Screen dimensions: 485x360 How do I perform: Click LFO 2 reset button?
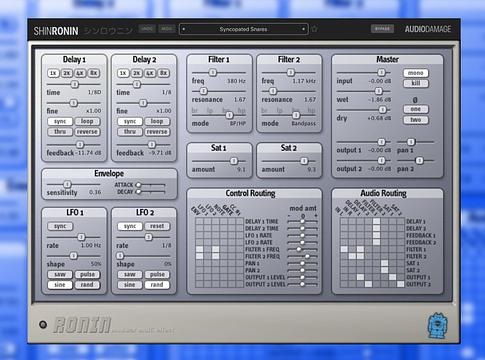[157, 226]
